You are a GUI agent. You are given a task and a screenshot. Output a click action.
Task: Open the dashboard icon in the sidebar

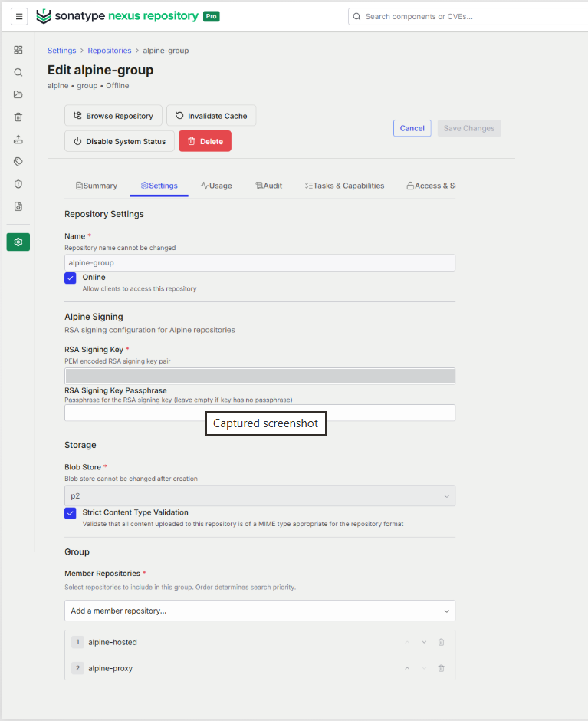[18, 50]
